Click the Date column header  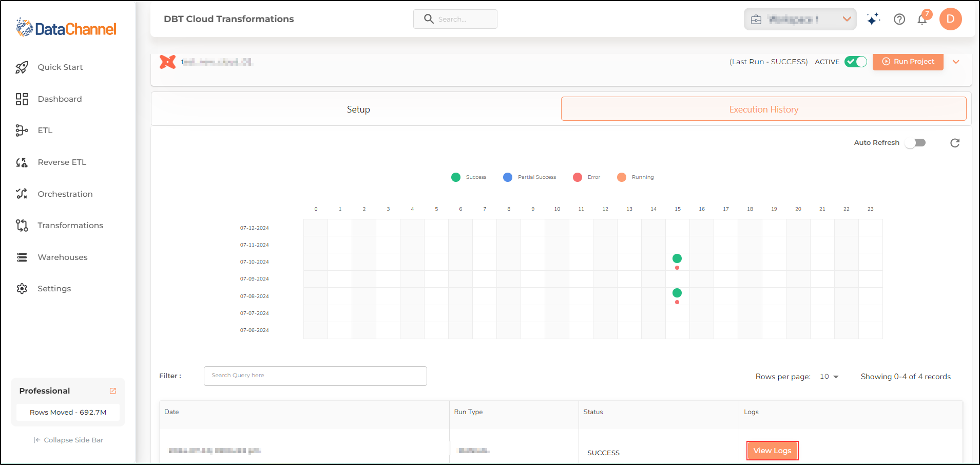pyautogui.click(x=171, y=412)
